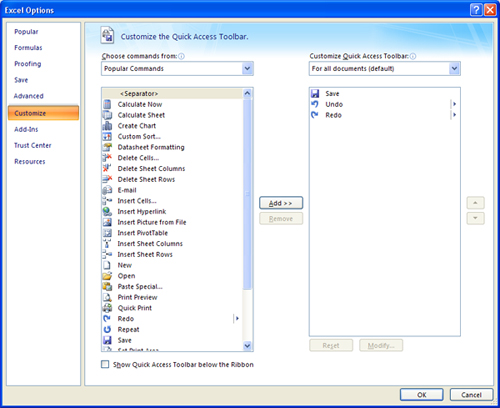Image resolution: width=500 pixels, height=408 pixels.
Task: Select the Repeat command icon
Action: click(x=107, y=329)
